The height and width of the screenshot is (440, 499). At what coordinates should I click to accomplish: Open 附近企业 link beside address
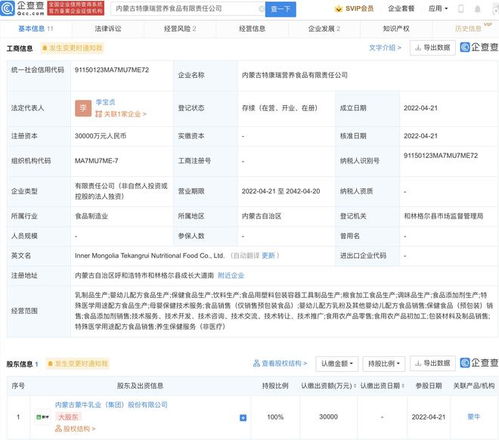tap(231, 275)
